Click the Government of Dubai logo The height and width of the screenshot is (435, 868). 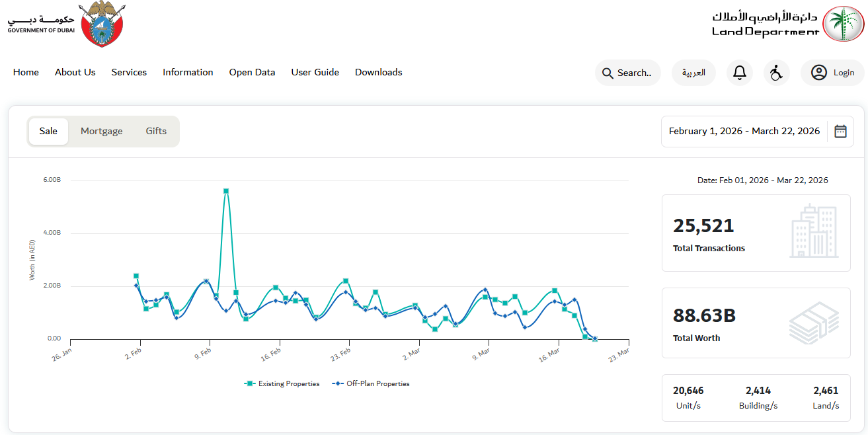[65, 24]
